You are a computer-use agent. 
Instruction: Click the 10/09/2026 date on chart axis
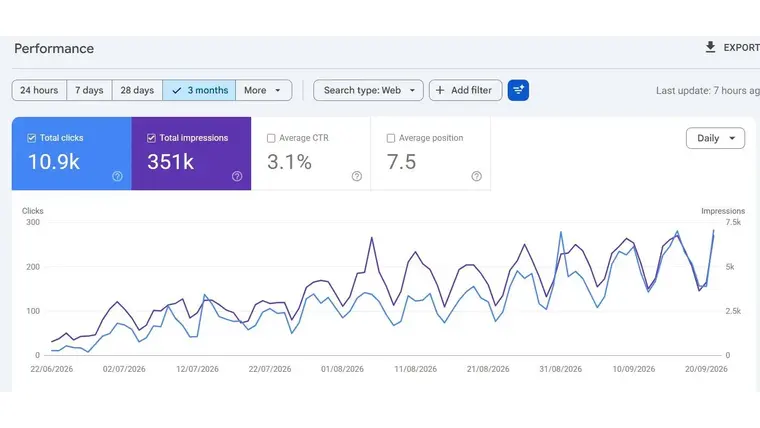(633, 369)
